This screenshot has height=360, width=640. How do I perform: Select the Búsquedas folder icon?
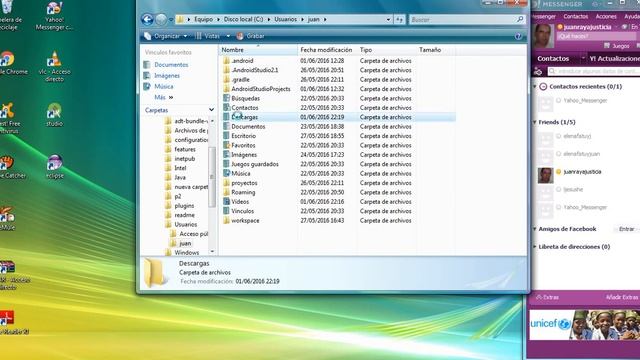point(227,98)
